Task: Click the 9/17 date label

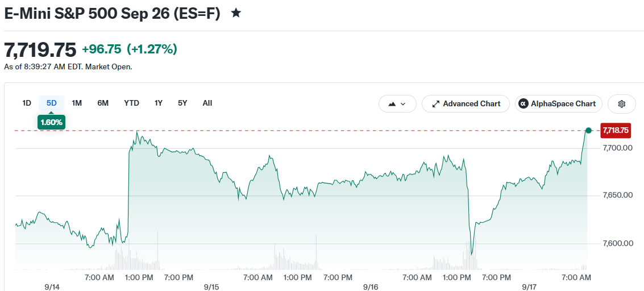Action: point(530,286)
